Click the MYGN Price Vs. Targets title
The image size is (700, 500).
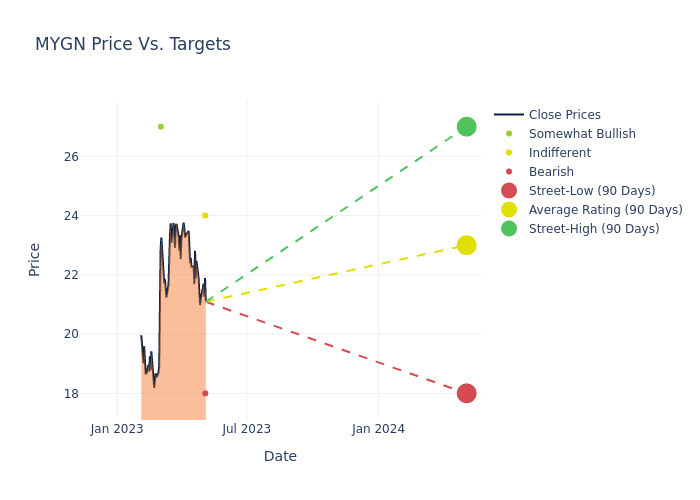133,44
